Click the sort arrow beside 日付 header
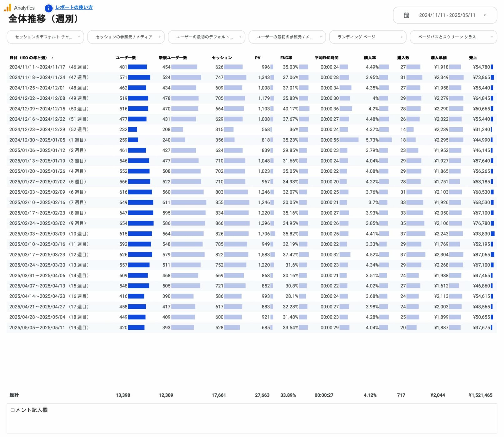Image resolution: width=504 pixels, height=437 pixels. point(53,58)
